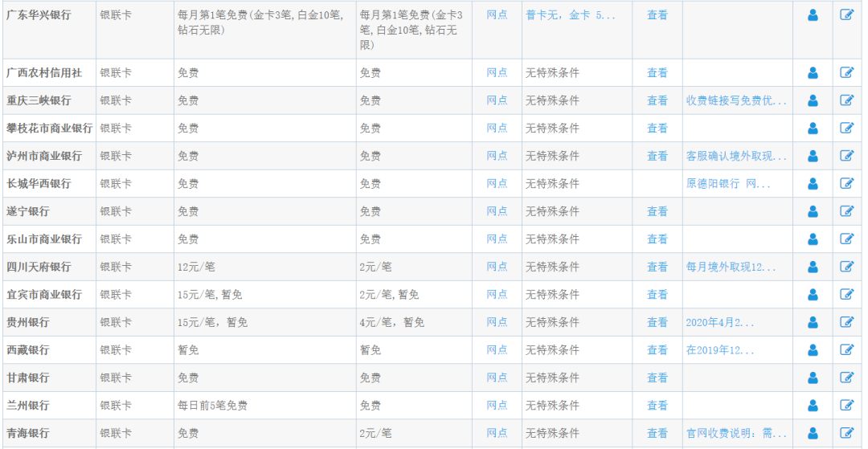This screenshot has height=449, width=868.
Task: Edit the 长城华西银行 row
Action: coord(847,183)
